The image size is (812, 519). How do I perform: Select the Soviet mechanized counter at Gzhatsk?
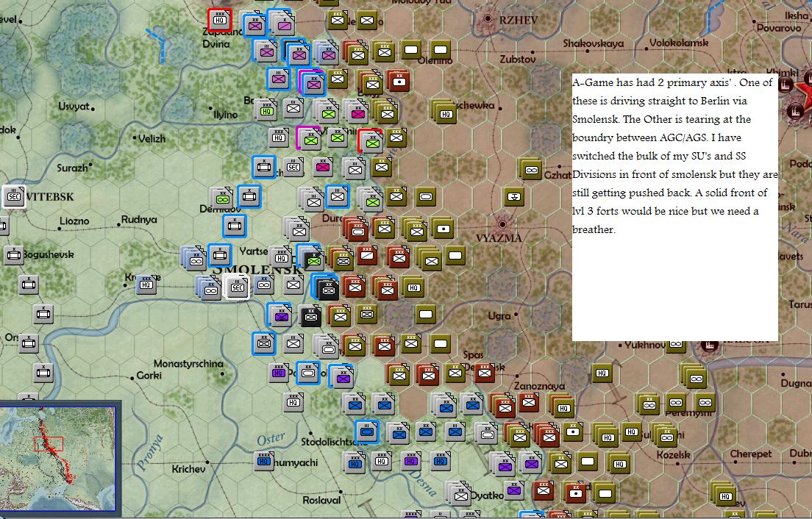(530, 169)
